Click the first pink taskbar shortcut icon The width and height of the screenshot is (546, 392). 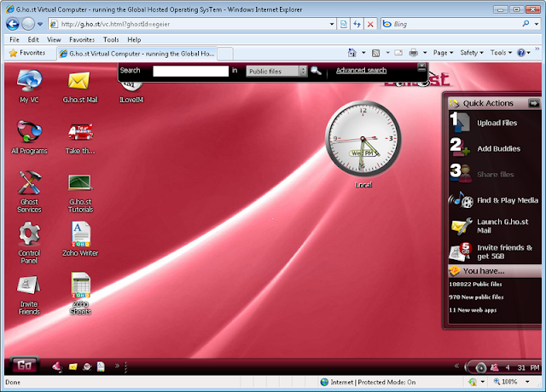[57, 366]
